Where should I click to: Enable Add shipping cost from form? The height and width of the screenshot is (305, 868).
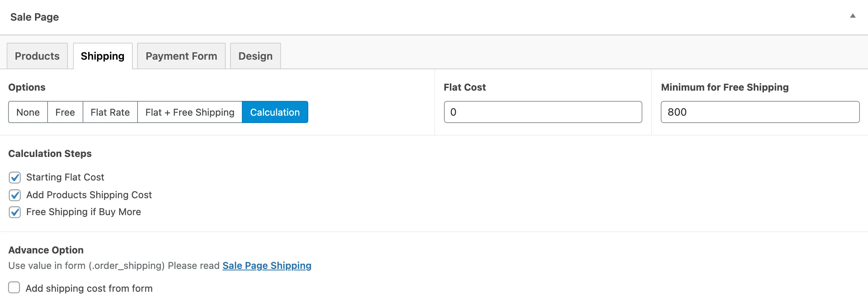tap(14, 288)
